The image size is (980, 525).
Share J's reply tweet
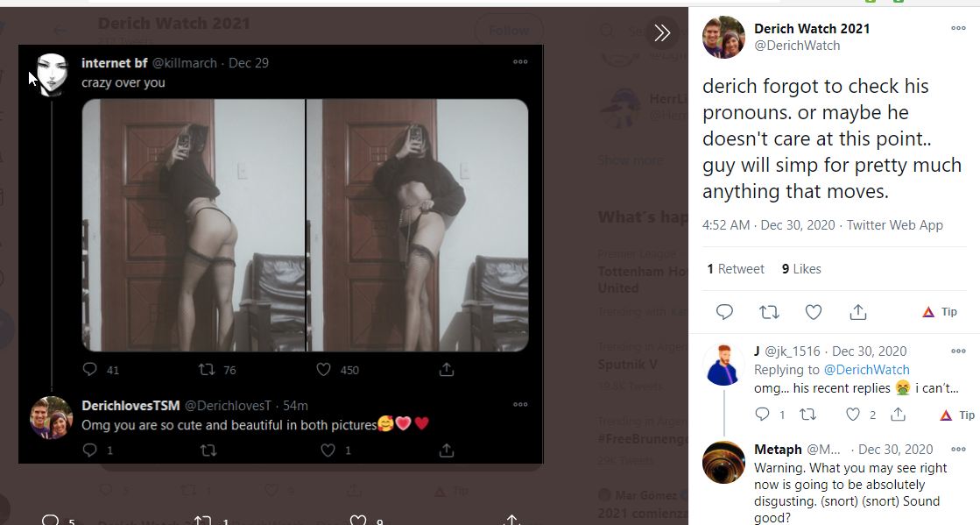coord(899,415)
